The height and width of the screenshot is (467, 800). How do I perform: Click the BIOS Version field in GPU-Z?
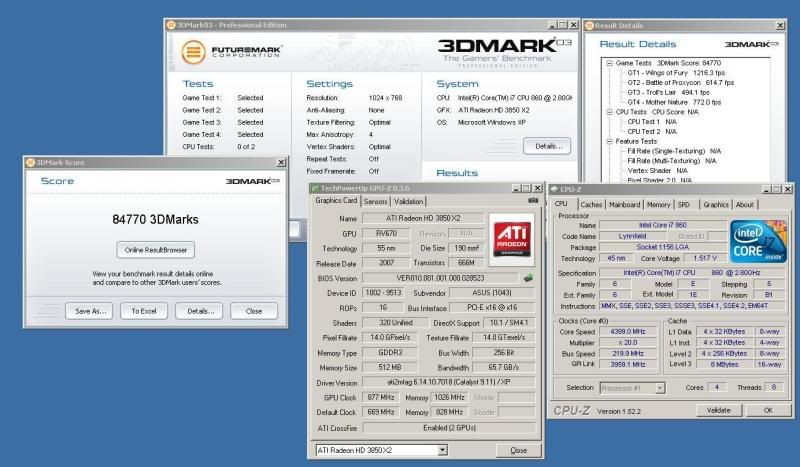(440, 278)
